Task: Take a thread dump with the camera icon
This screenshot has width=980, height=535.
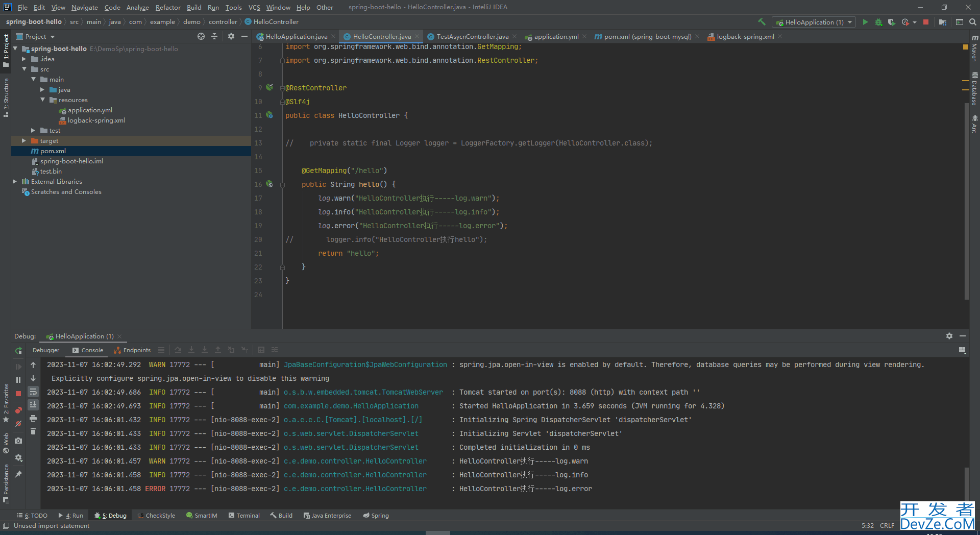Action: point(18,441)
